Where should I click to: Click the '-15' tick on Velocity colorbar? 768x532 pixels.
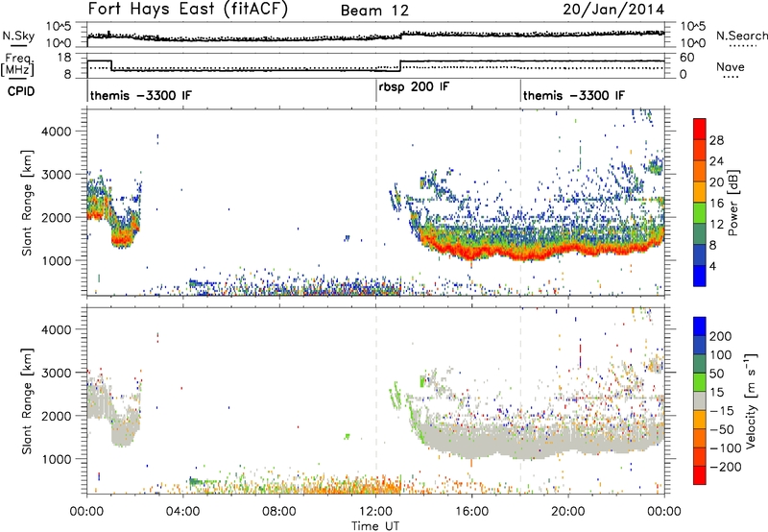(722, 411)
